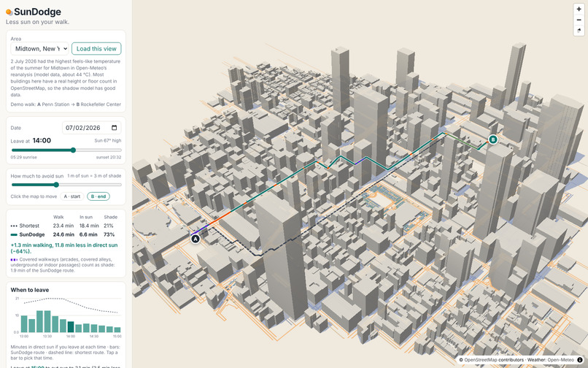
Task: Select the A · start point toggle
Action: pyautogui.click(x=71, y=196)
